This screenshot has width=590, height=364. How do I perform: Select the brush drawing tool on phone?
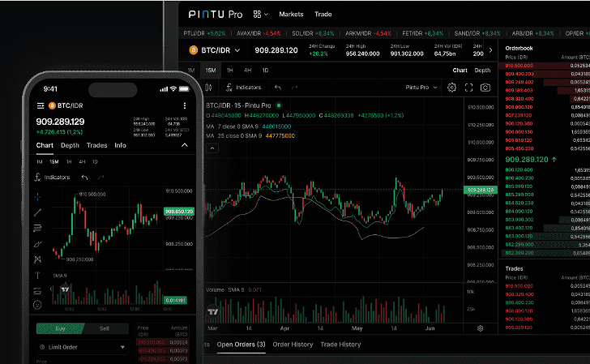(x=37, y=244)
